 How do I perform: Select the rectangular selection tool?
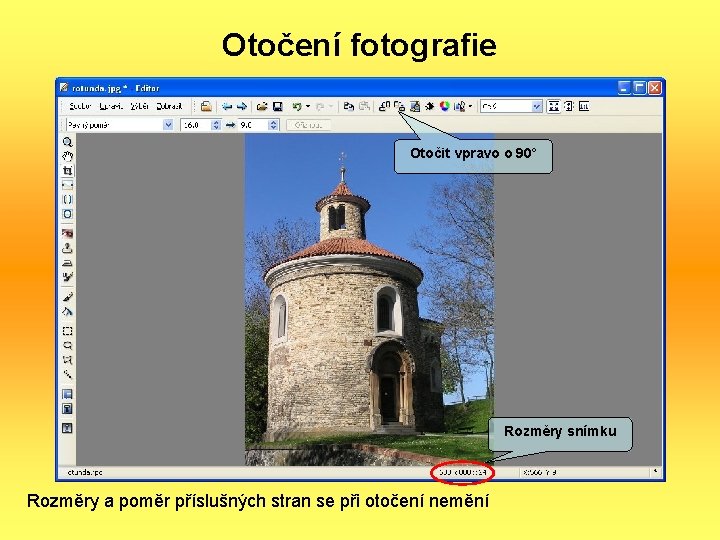coord(68,331)
